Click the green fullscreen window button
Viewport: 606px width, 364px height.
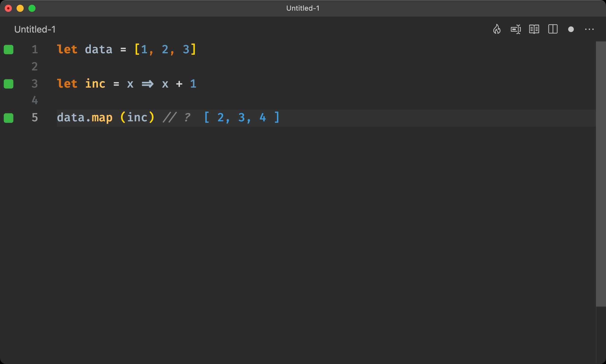click(32, 8)
